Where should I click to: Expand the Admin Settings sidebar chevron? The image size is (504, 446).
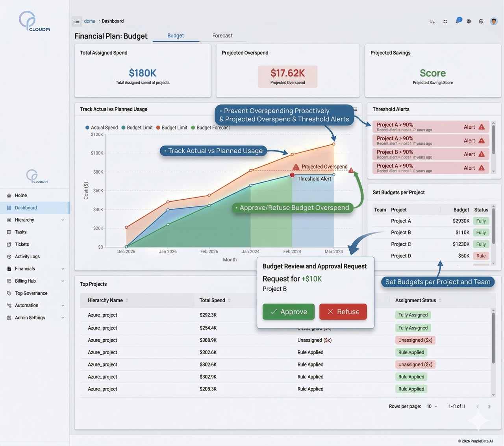pyautogui.click(x=63, y=318)
